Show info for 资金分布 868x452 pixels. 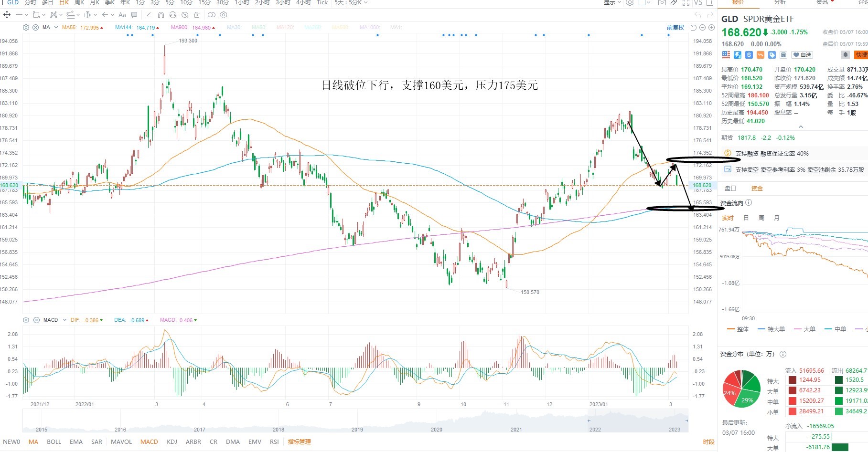(x=782, y=354)
